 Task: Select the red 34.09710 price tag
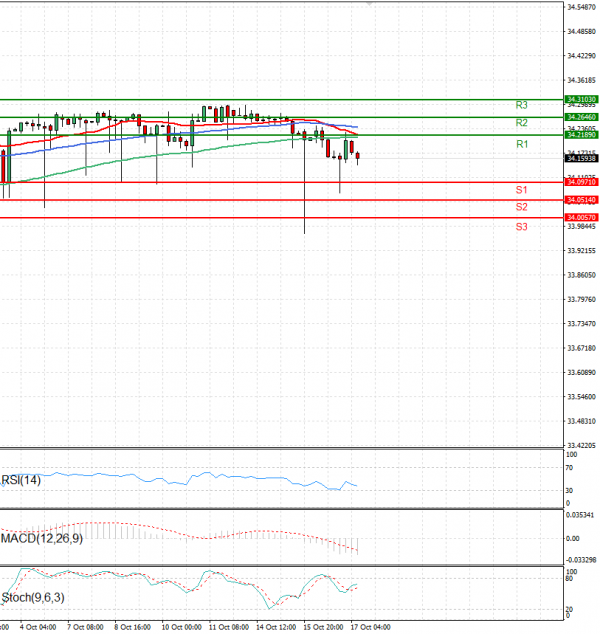(581, 182)
